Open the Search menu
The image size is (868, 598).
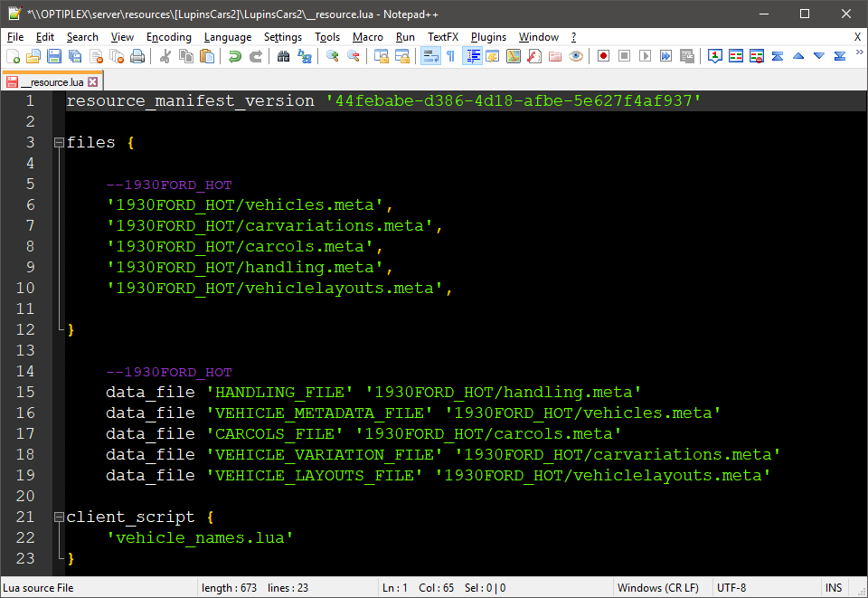point(82,37)
